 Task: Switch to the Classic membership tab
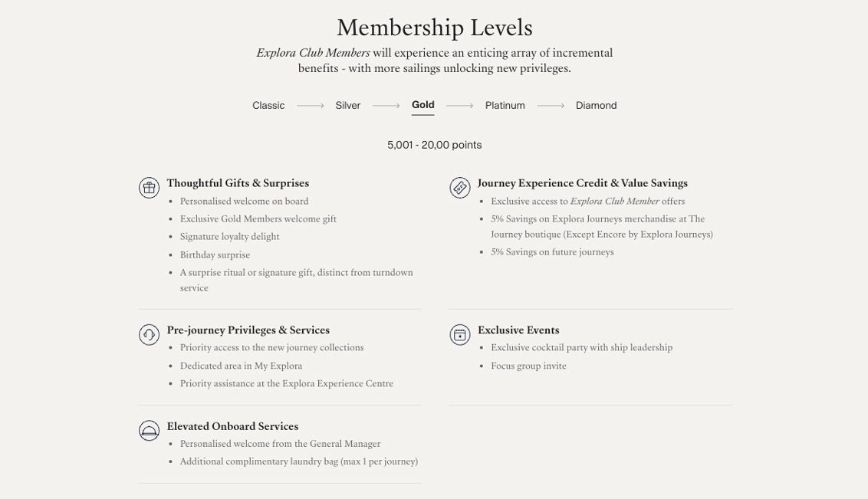pyautogui.click(x=268, y=106)
